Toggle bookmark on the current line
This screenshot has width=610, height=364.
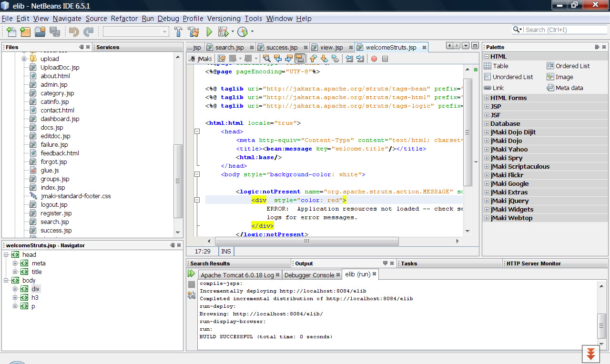pos(335,59)
